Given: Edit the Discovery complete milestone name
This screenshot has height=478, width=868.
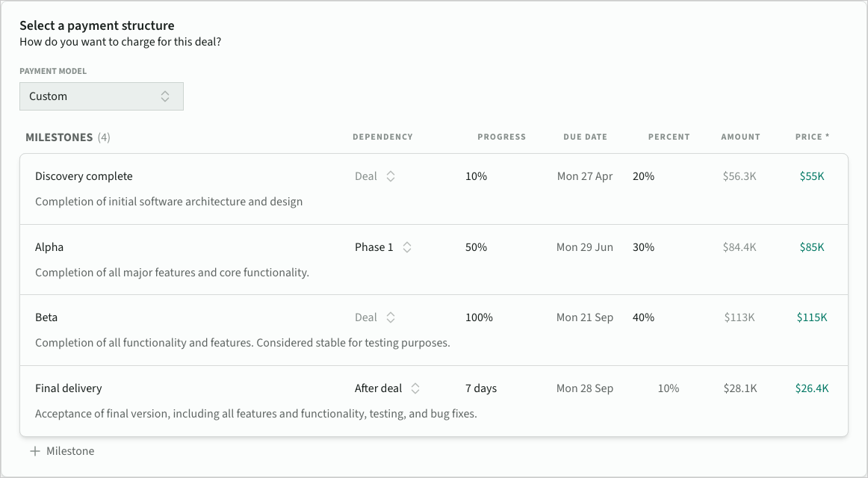Looking at the screenshot, I should coord(84,176).
